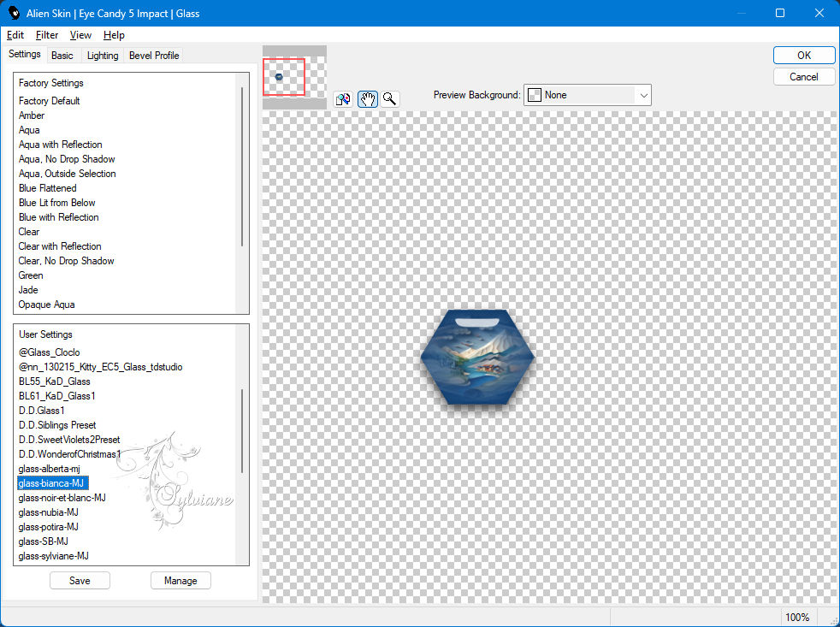Select glass-noir-et-blanc-MJ user setting

tap(62, 497)
